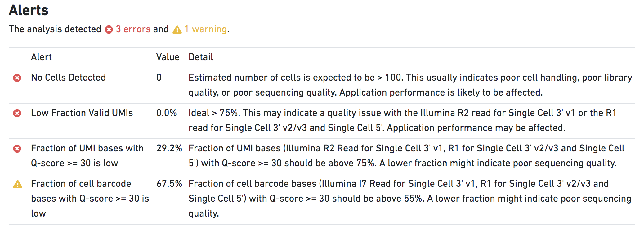The height and width of the screenshot is (242, 644).
Task: Click the Alerts heading
Action: [29, 10]
